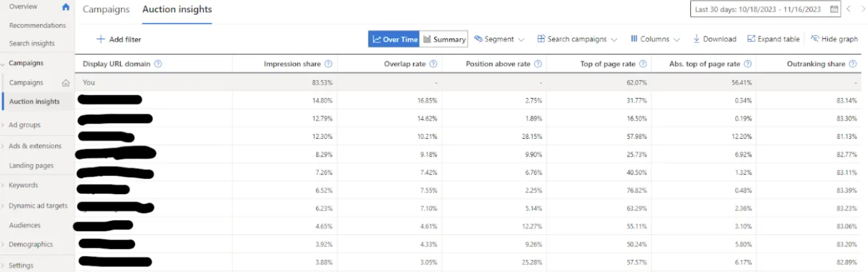This screenshot has height=272, width=868.
Task: Click the 62.07% top of page rate cell
Action: 637,83
